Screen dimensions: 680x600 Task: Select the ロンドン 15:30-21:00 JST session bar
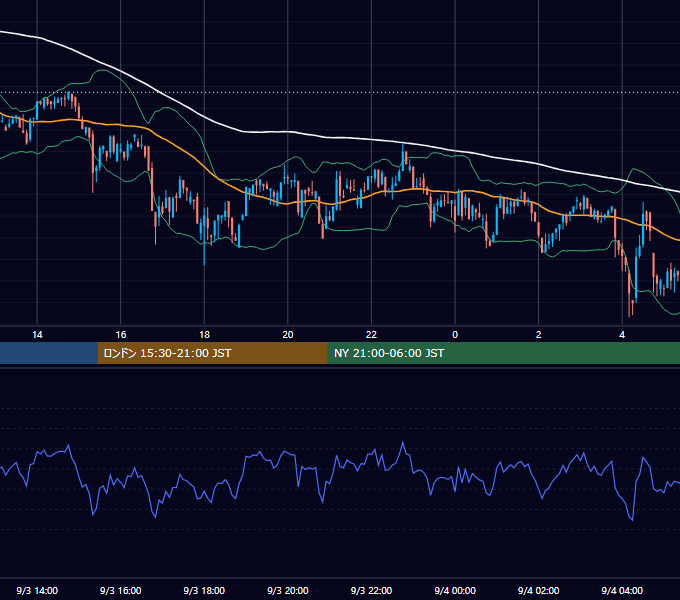(x=212, y=353)
